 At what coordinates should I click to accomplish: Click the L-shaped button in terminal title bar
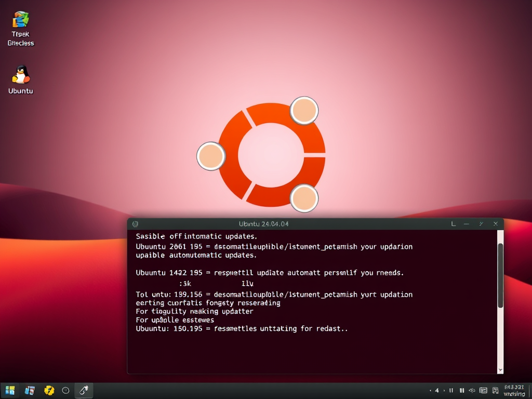point(453,224)
